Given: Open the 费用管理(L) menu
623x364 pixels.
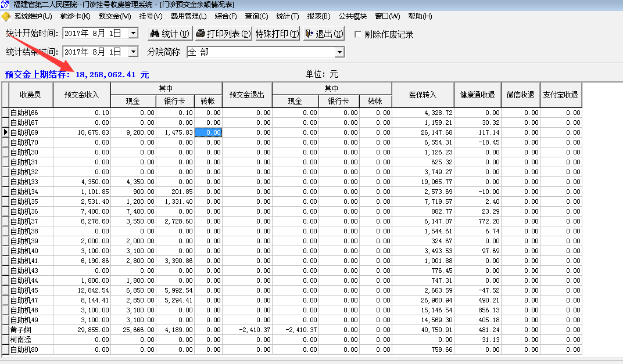Looking at the screenshot, I should click(188, 16).
